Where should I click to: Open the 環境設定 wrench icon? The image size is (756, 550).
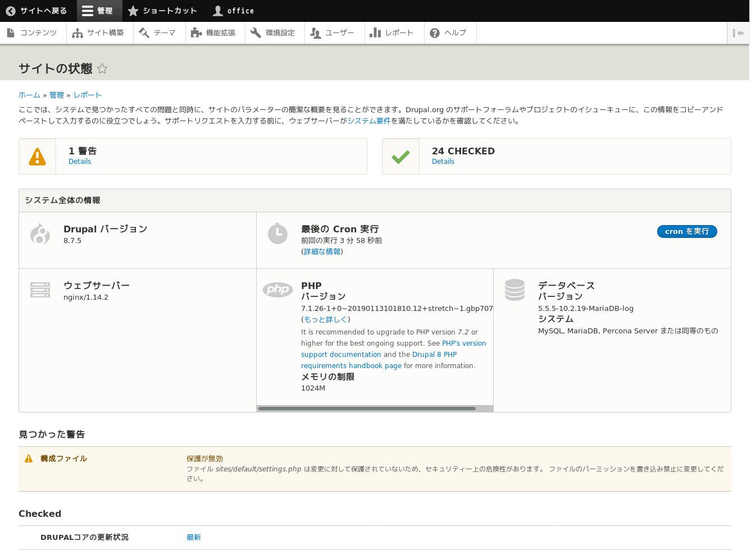point(256,33)
